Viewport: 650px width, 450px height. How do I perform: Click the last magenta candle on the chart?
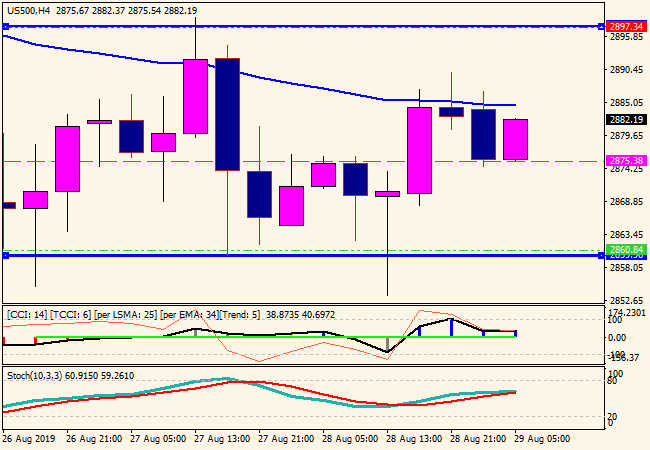515,139
